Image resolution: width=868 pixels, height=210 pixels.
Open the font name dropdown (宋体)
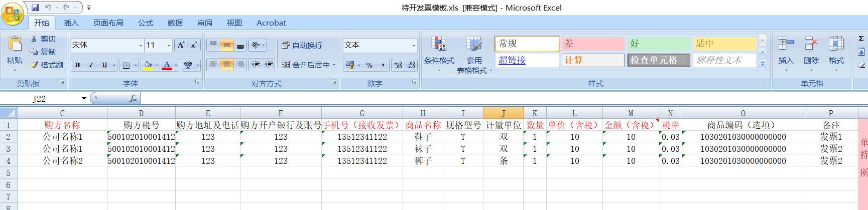pyautogui.click(x=141, y=45)
